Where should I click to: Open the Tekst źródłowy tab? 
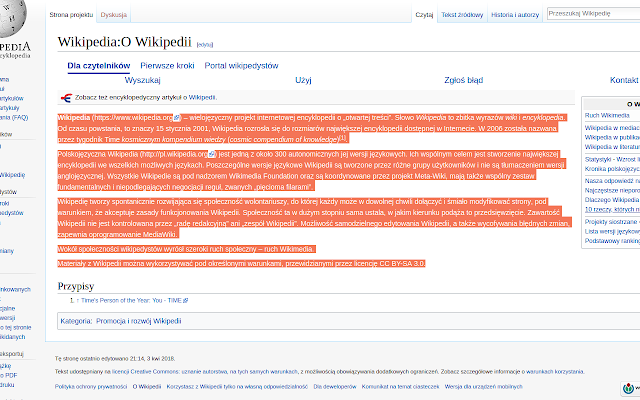point(462,15)
